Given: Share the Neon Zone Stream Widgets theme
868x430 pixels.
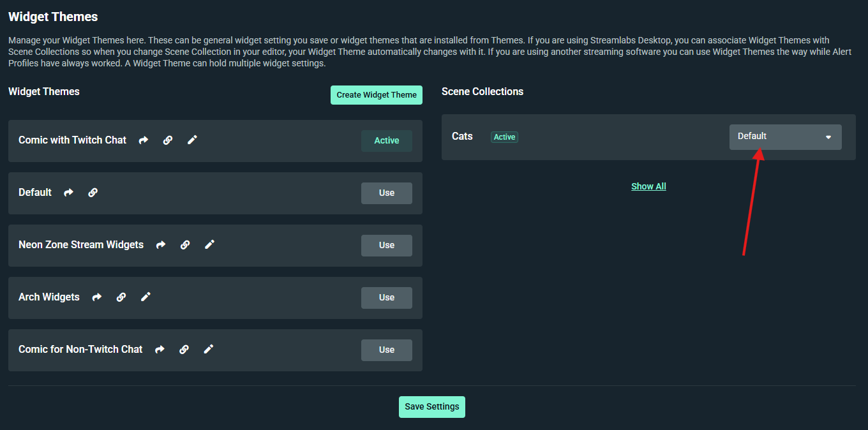Looking at the screenshot, I should [160, 244].
